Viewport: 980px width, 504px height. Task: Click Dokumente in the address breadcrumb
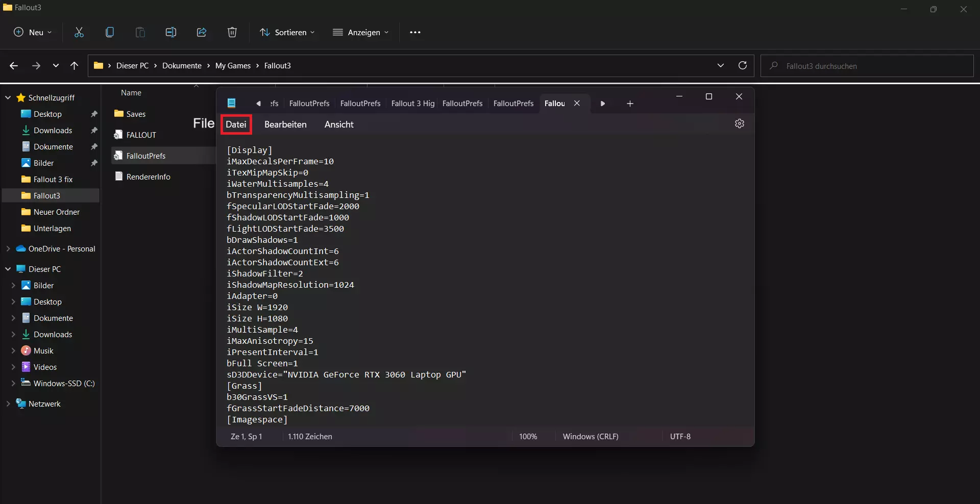182,66
